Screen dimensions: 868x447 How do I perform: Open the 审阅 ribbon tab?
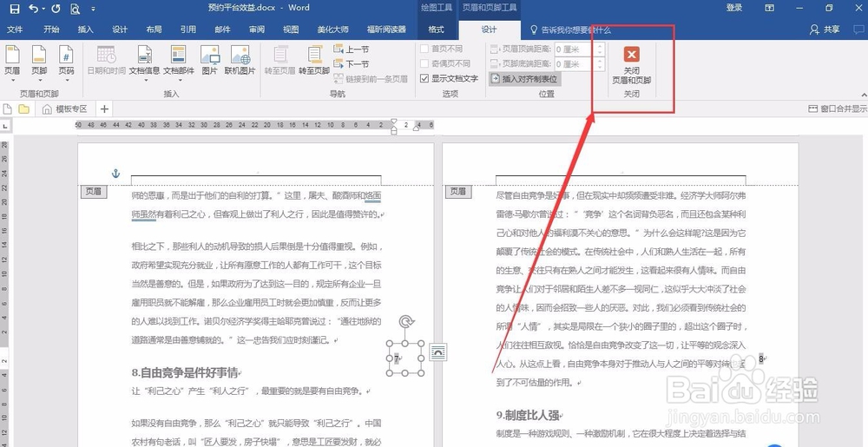[x=256, y=30]
